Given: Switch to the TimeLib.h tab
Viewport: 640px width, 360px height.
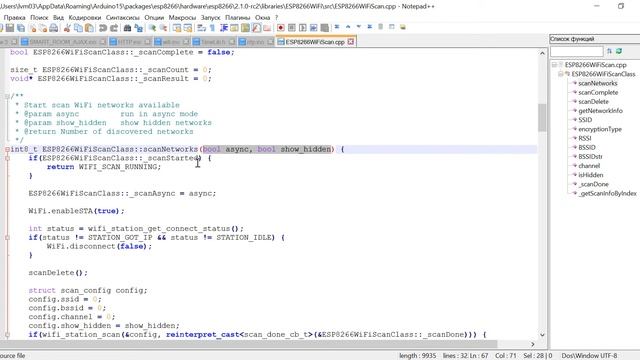Looking at the screenshot, I should point(213,42).
